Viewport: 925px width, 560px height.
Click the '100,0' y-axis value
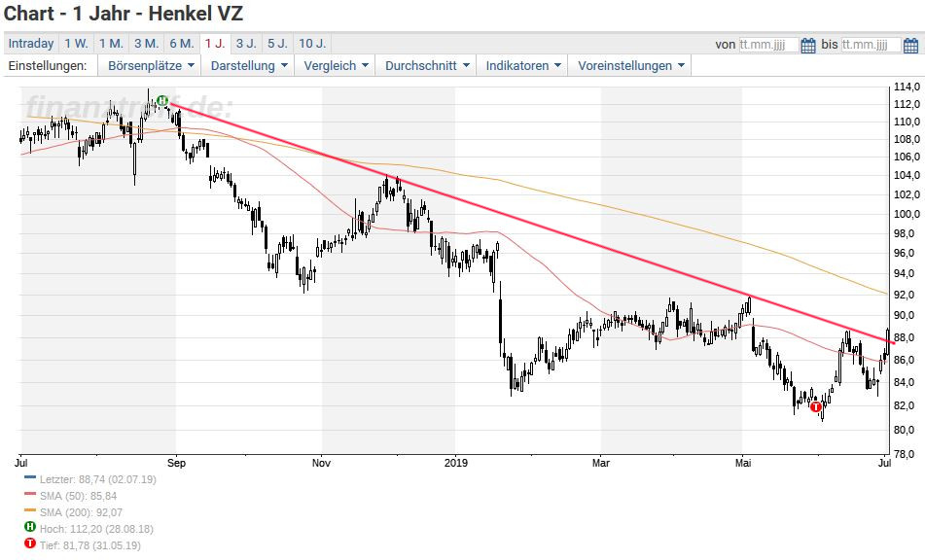tap(907, 215)
